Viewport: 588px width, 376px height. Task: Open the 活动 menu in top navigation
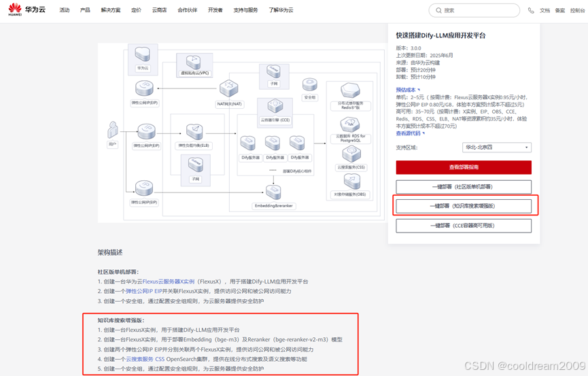pos(65,10)
